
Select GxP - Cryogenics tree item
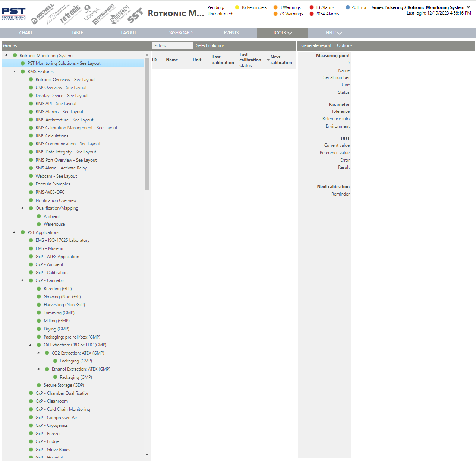point(52,425)
